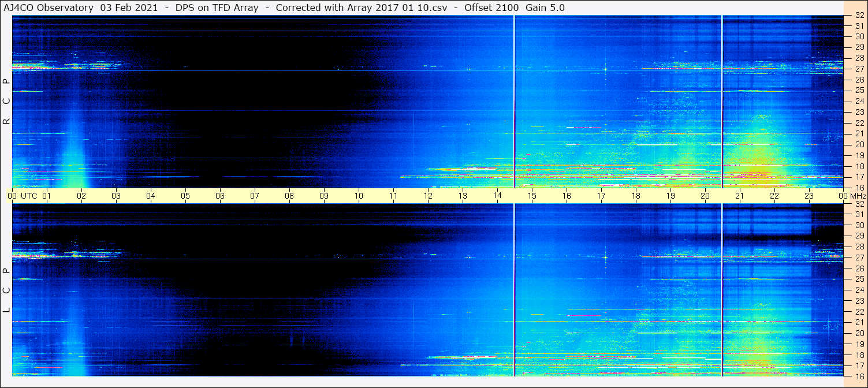Click white calibration line after 20 UTC, RCP panel

pyautogui.click(x=722, y=102)
